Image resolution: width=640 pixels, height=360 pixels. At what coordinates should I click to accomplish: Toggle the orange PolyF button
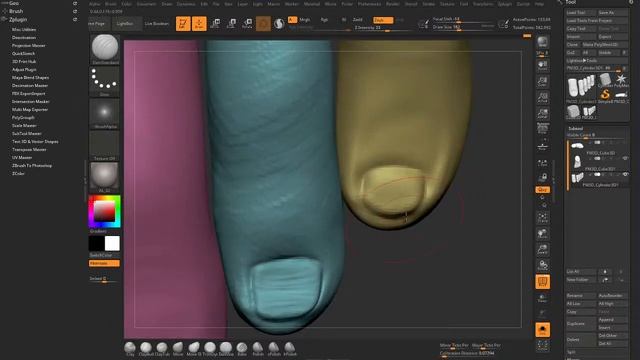[x=542, y=282]
